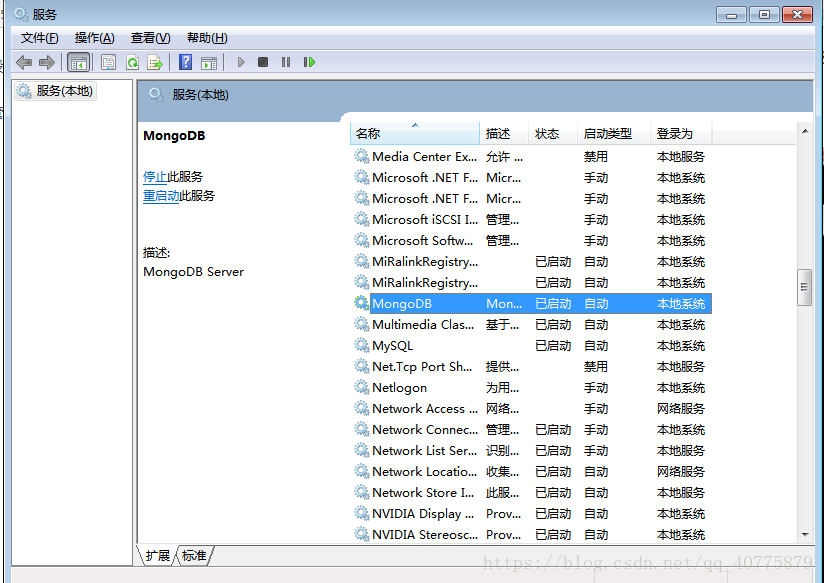Click the vertical scrollbar thumb

804,287
